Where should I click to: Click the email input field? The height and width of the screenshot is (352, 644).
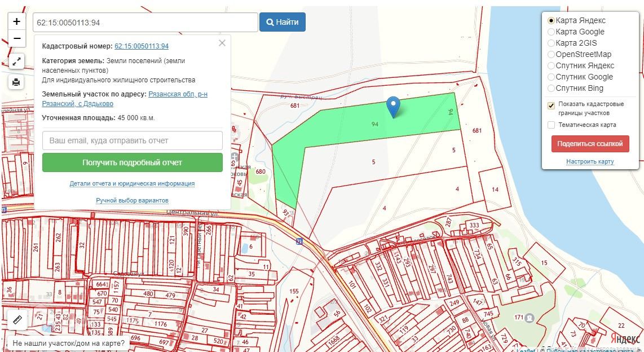133,140
